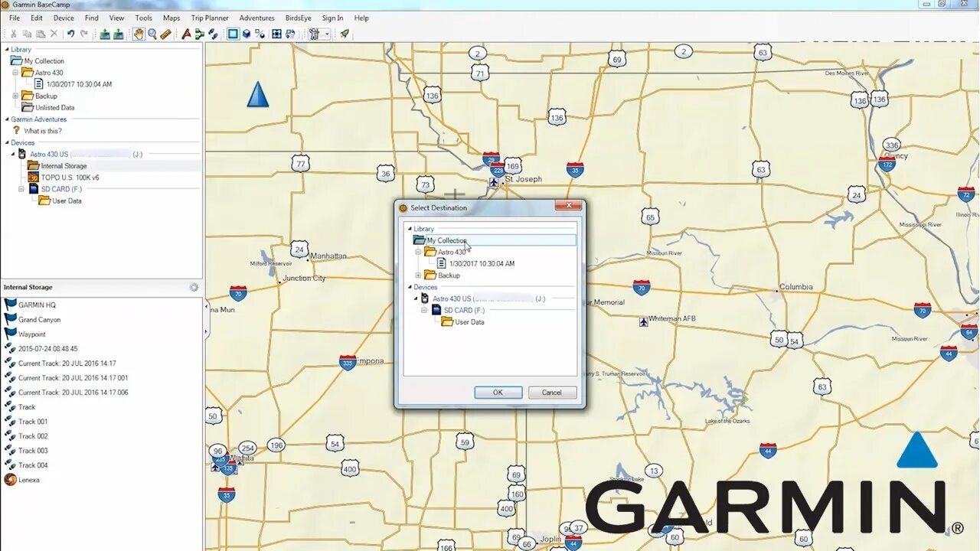Click the St. Joseph label on the map
Screen dimensions: 980x551
point(524,179)
